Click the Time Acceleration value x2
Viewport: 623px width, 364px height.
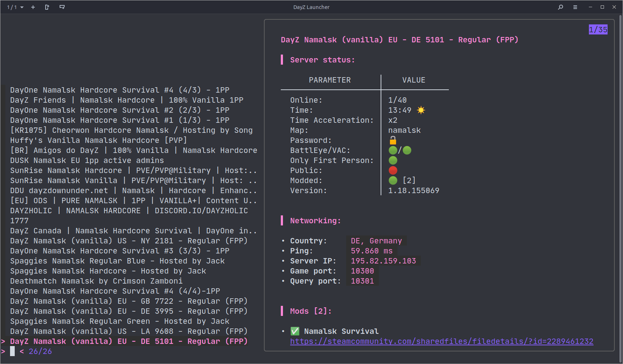point(393,120)
